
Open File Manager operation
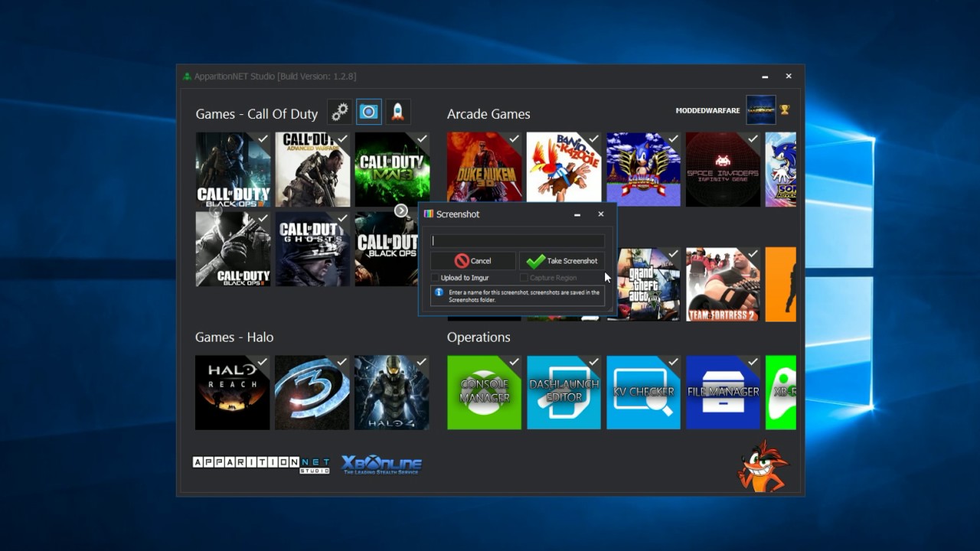coord(724,393)
